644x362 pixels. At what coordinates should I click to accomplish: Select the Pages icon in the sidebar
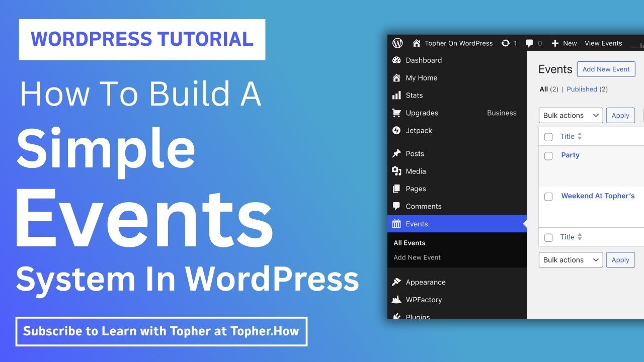pyautogui.click(x=396, y=189)
